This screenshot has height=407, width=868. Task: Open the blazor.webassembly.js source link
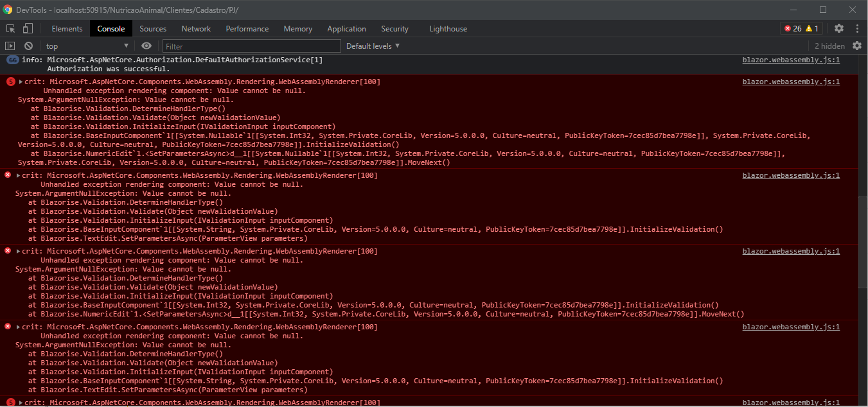coord(791,60)
